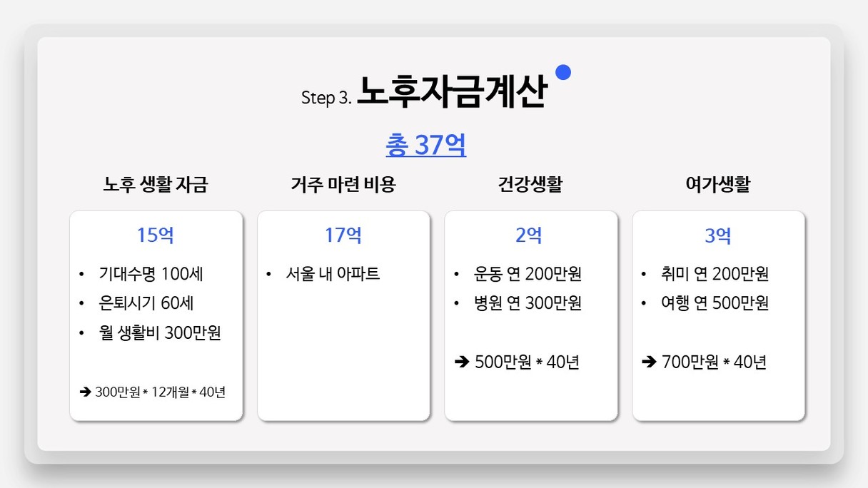This screenshot has height=488, width=868.
Task: Select the 은퇴시기 60세 bullet item
Action: 146,303
